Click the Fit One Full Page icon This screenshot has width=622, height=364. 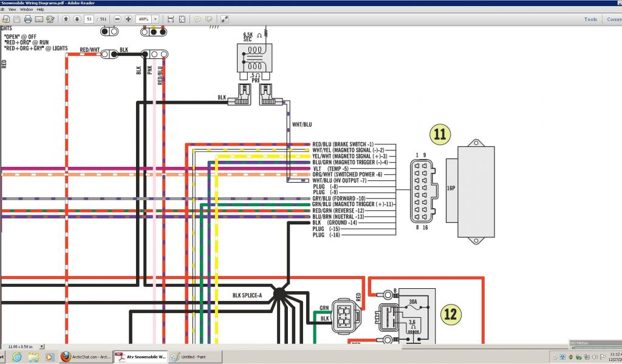click(x=182, y=19)
